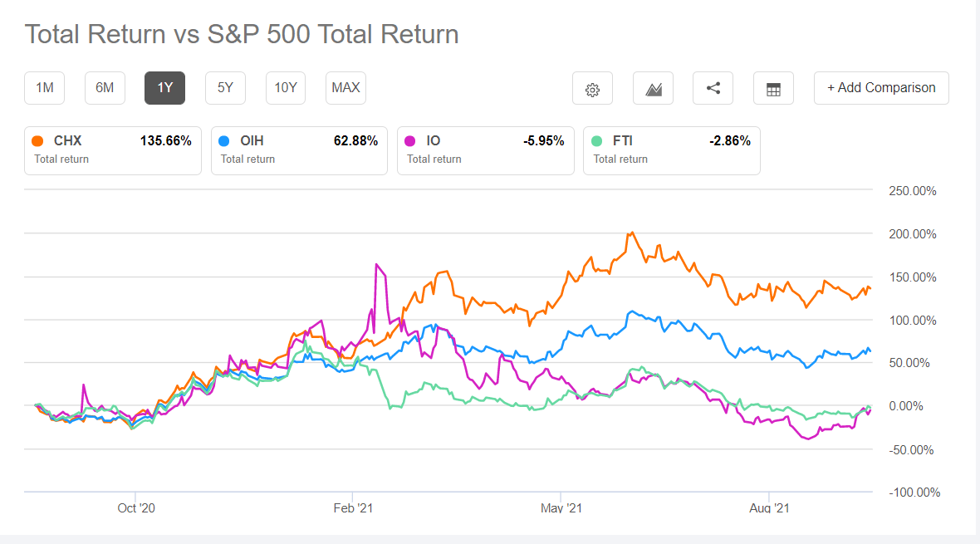Toggle the CHX series card

[x=112, y=149]
